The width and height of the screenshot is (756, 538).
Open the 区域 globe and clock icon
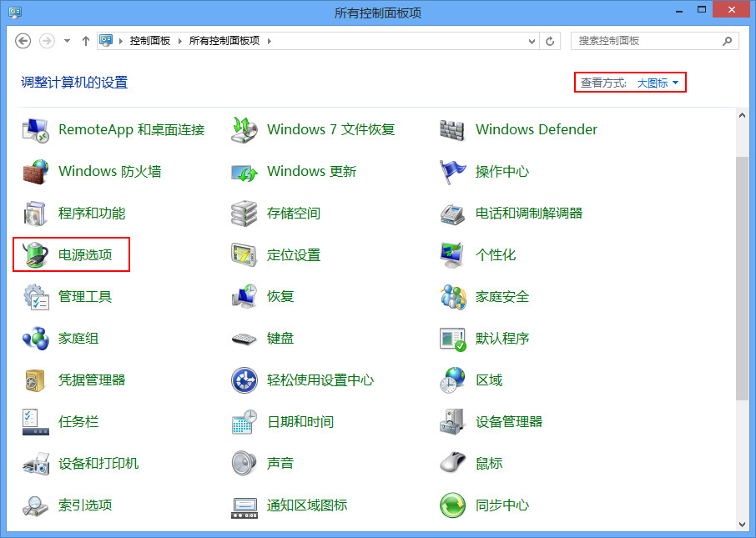(x=453, y=380)
